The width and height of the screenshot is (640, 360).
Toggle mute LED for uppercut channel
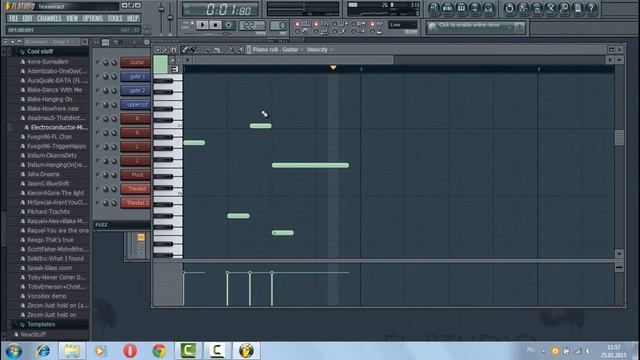click(98, 104)
